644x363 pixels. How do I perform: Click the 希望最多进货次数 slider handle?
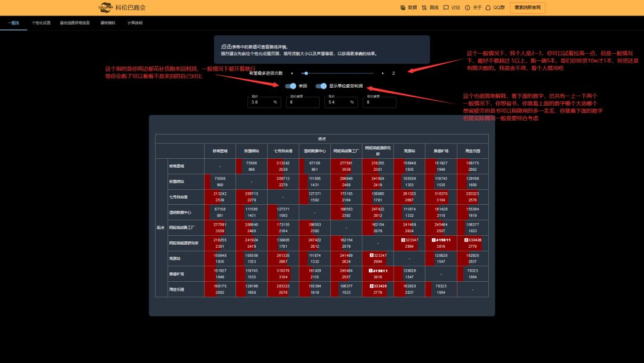306,73
